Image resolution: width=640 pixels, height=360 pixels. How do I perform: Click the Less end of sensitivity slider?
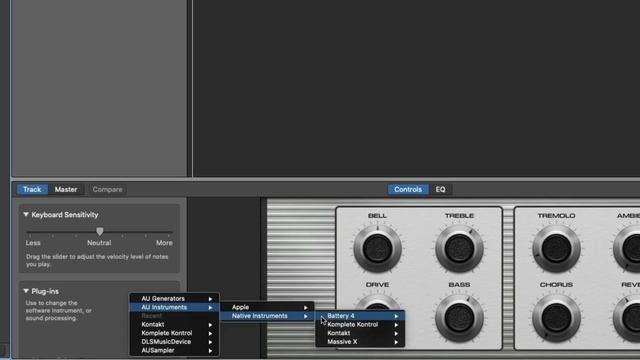pyautogui.click(x=33, y=243)
